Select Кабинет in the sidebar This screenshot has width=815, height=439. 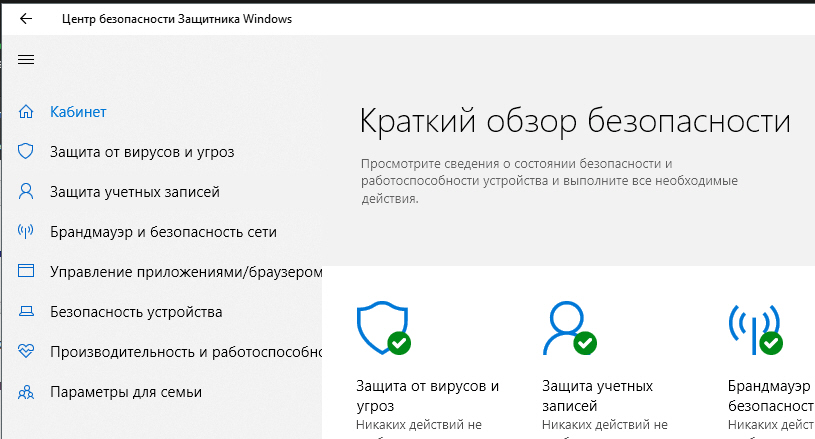pos(78,112)
